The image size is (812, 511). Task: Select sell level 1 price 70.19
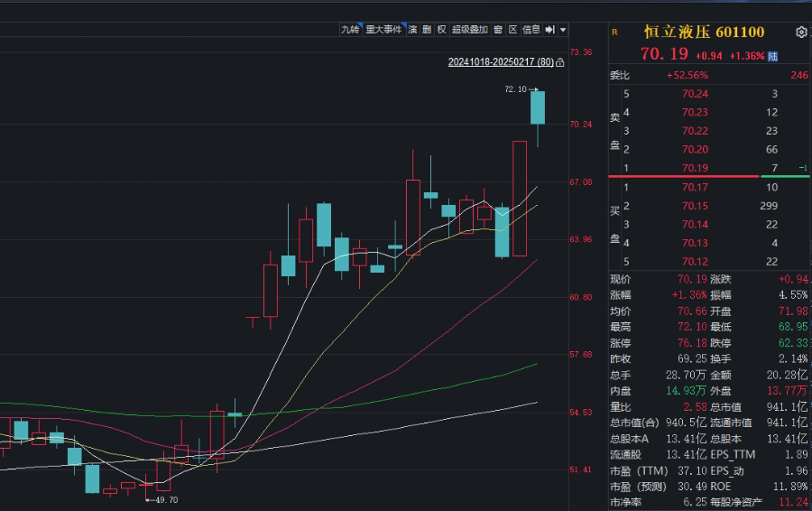pos(695,168)
